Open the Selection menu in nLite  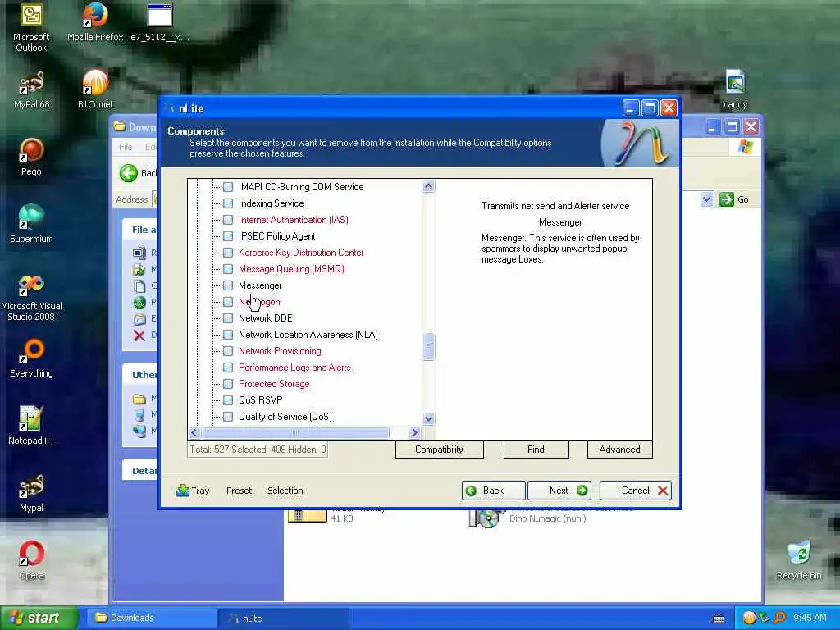[285, 491]
